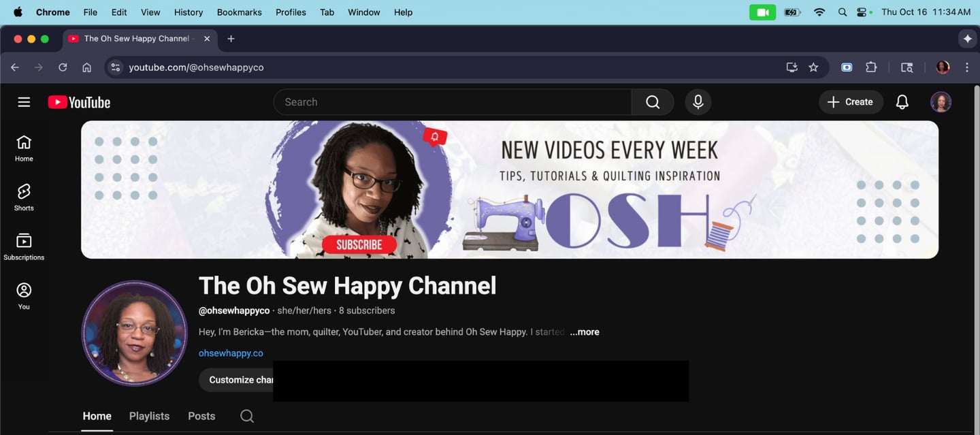Screen dimensions: 980x435
Task: Open Chrome three-dot menu
Action: point(966,67)
